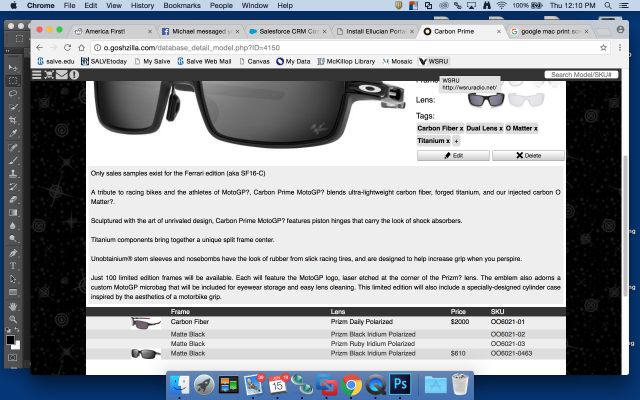Image resolution: width=640 pixels, height=400 pixels.
Task: Select Photoshop's Rectangular Marquee tool
Action: tap(13, 80)
